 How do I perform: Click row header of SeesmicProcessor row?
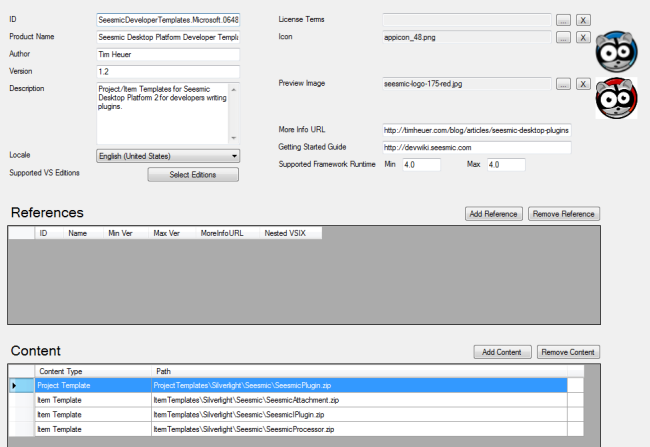21,429
